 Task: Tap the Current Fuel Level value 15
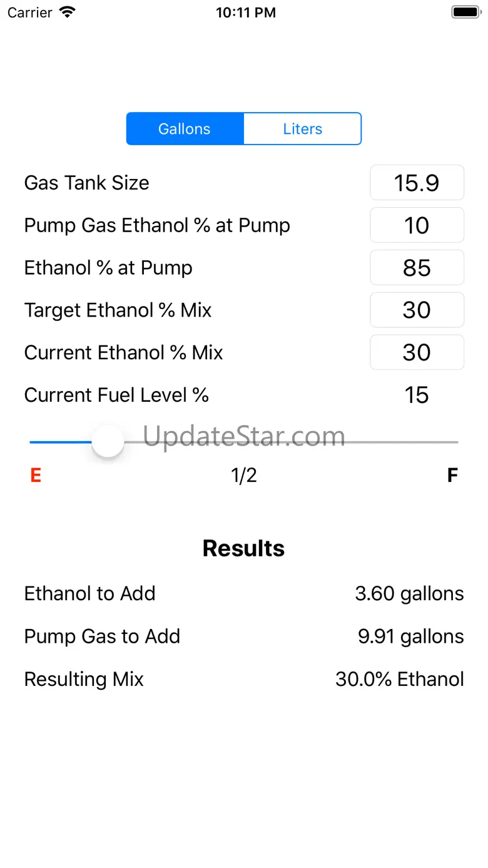coord(417,395)
